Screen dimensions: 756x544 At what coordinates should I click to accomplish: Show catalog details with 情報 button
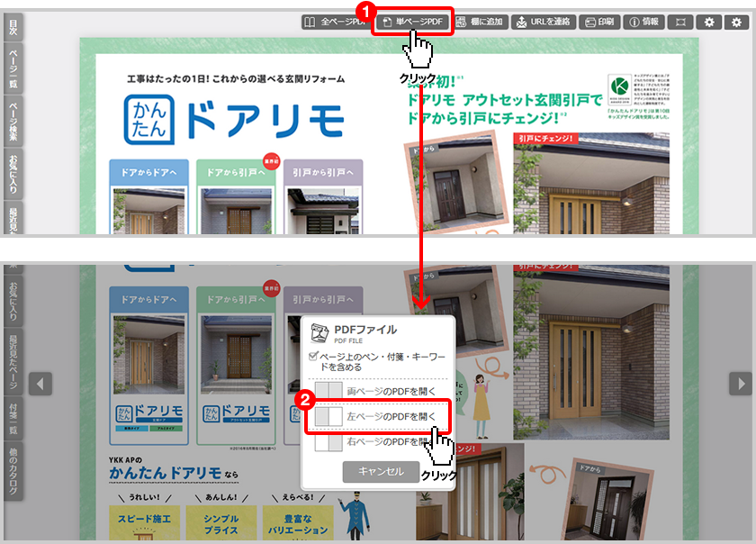point(646,22)
